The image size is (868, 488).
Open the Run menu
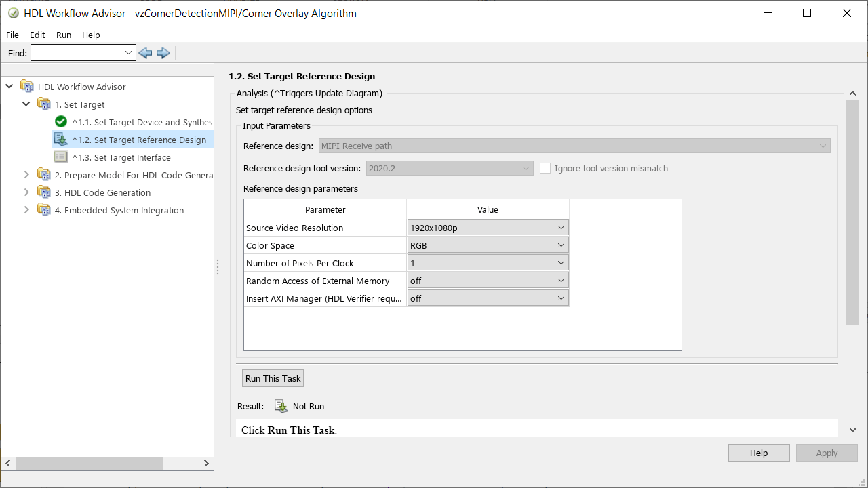point(64,35)
